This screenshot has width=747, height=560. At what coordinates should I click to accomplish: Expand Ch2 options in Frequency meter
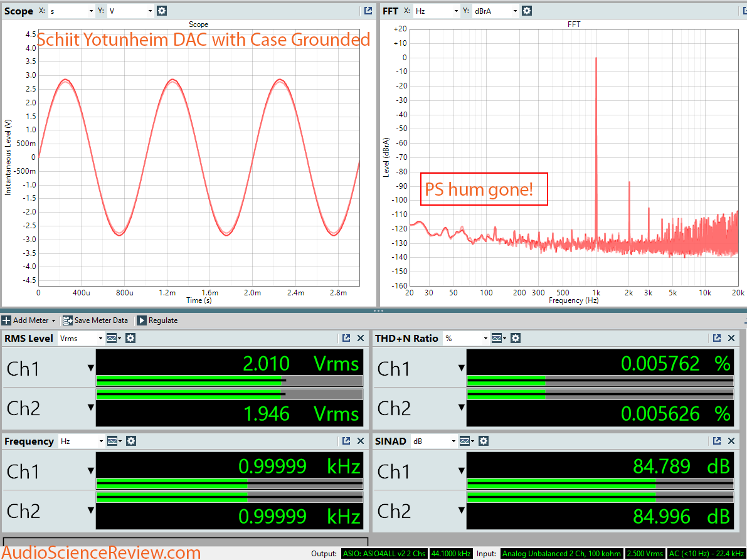pos(90,510)
